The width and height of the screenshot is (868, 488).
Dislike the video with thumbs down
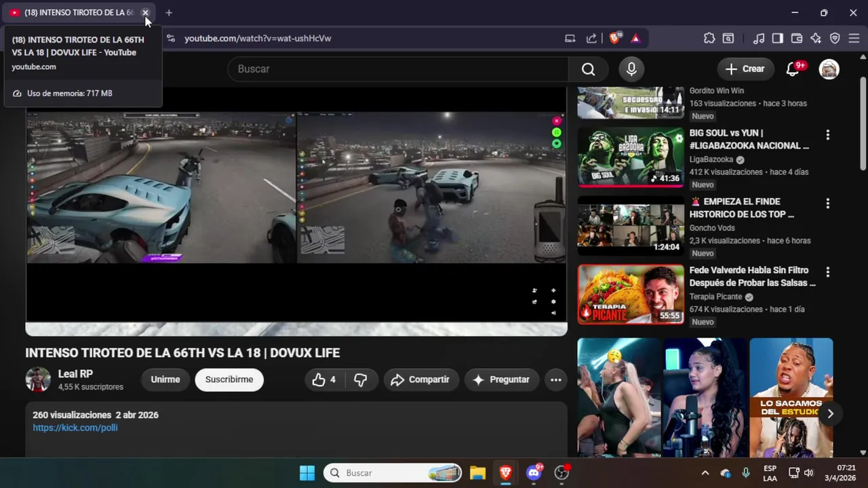[361, 380]
